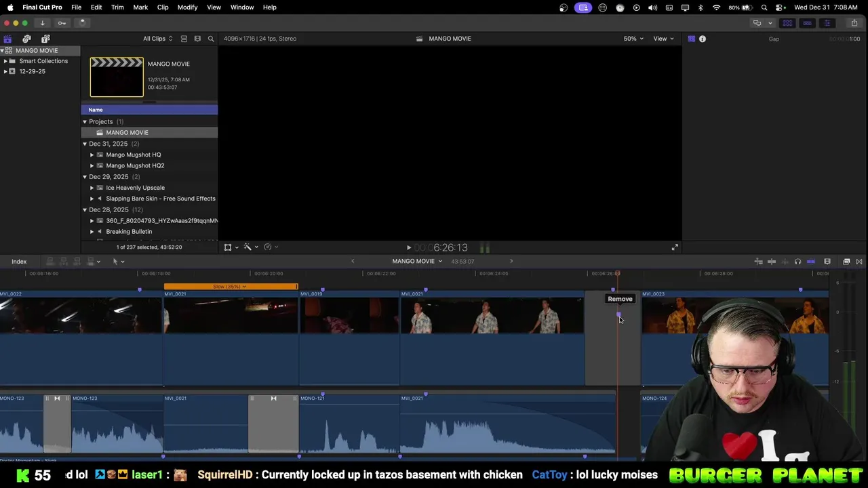
Task: Go forward in timeline history arrow
Action: [x=511, y=261]
